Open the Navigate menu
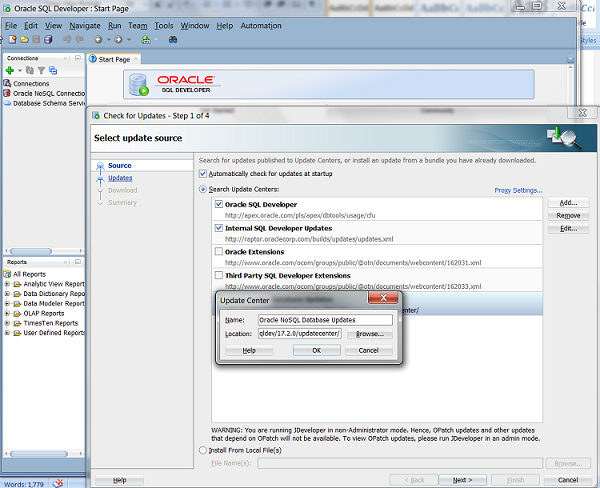The width and height of the screenshot is (600, 488). (x=85, y=26)
